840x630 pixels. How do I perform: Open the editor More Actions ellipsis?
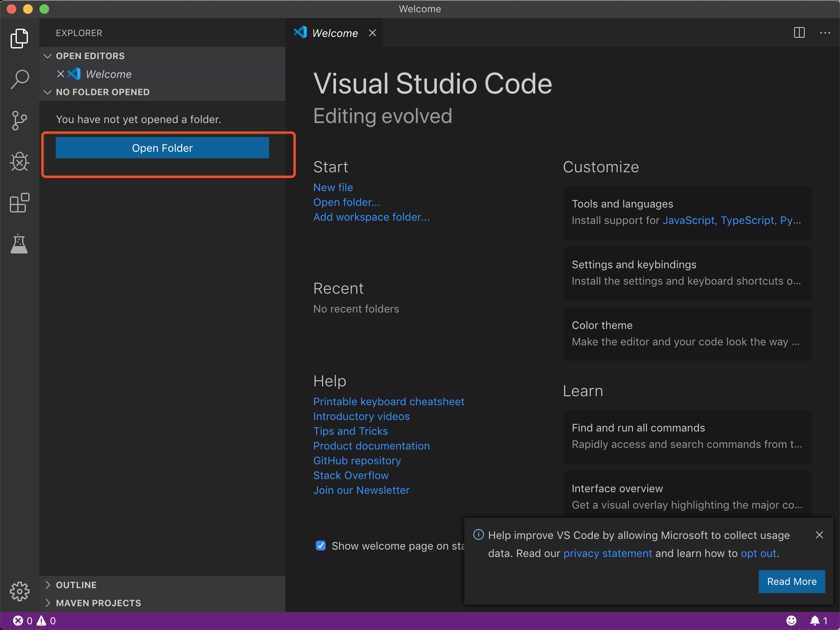(825, 33)
